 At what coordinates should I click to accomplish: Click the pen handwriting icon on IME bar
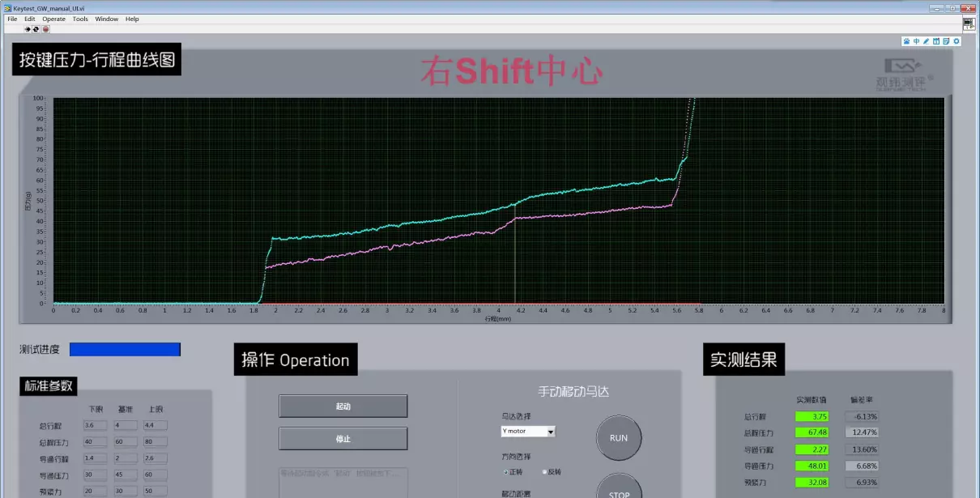(x=927, y=41)
